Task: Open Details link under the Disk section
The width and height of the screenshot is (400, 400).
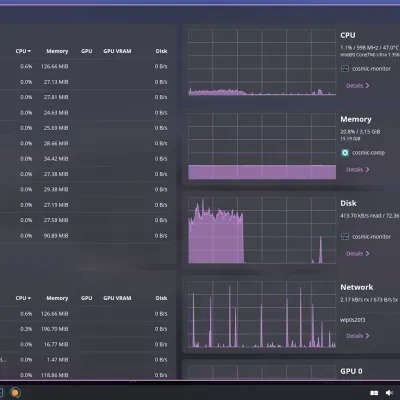Action: (x=357, y=254)
